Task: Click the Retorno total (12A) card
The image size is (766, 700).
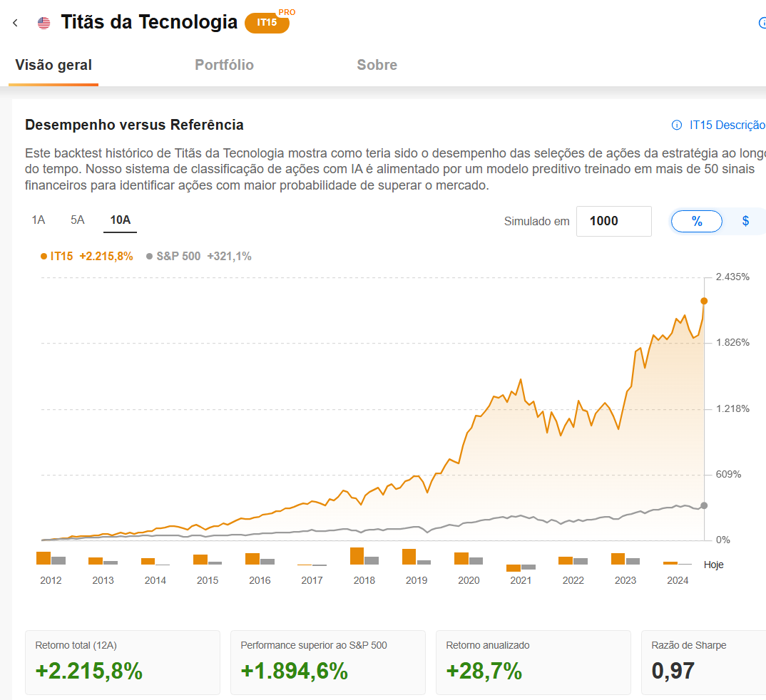Action: coord(123,662)
